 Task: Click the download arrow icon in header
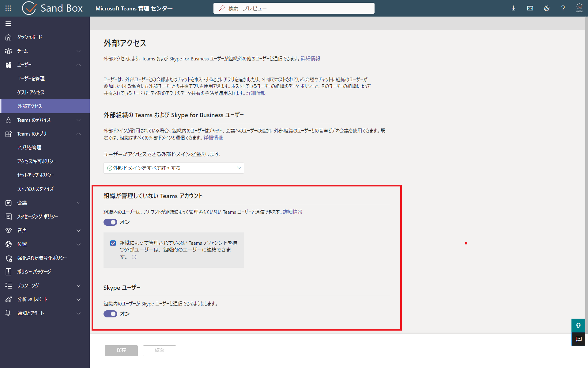513,8
